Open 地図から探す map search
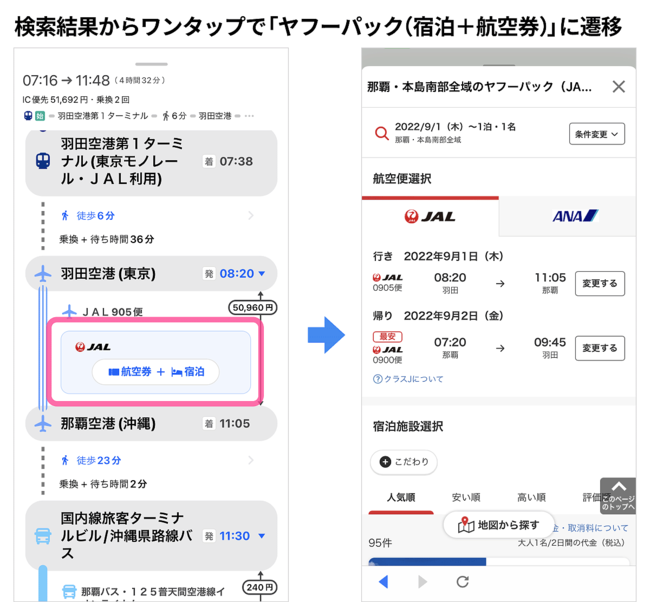The image size is (650, 602). [x=498, y=525]
